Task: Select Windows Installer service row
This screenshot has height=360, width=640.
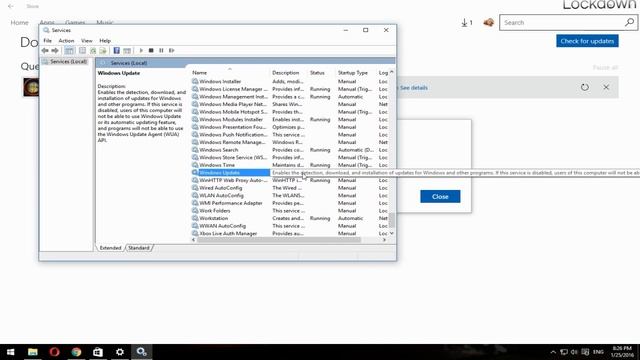Action: point(290,82)
